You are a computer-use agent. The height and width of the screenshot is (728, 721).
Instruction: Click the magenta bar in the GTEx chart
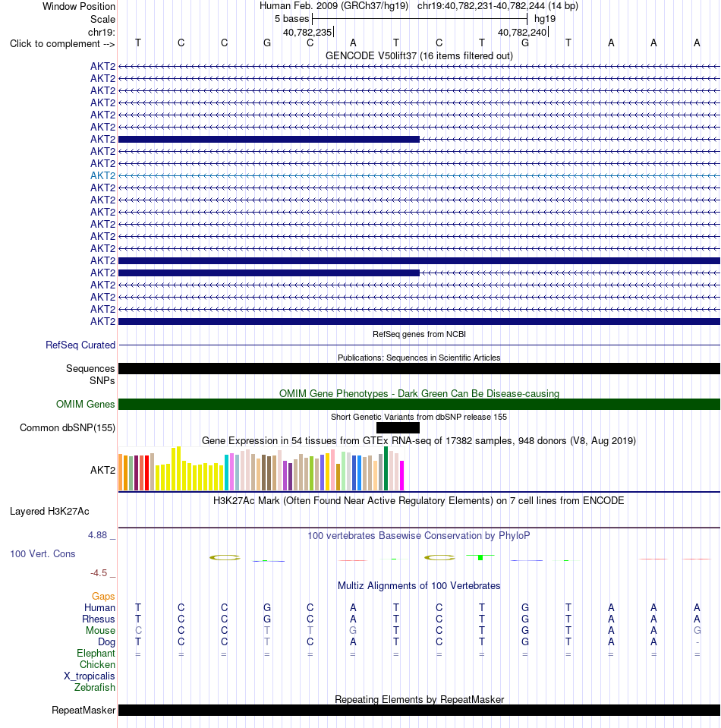(402, 475)
